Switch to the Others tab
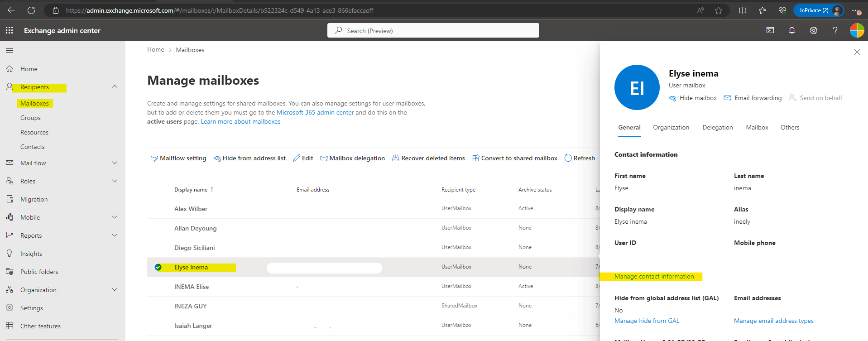Viewport: 868px width, 341px height. click(x=790, y=128)
